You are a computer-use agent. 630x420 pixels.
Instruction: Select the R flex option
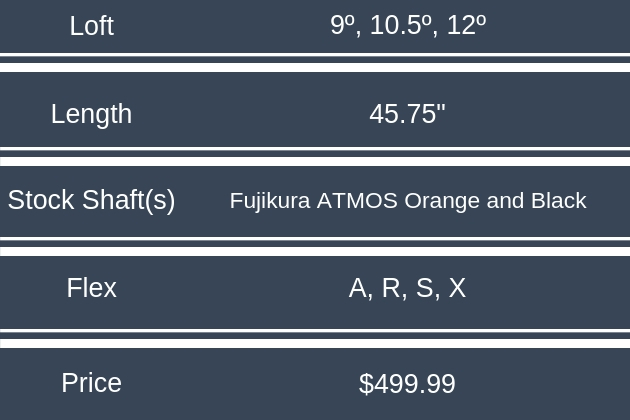tap(393, 288)
